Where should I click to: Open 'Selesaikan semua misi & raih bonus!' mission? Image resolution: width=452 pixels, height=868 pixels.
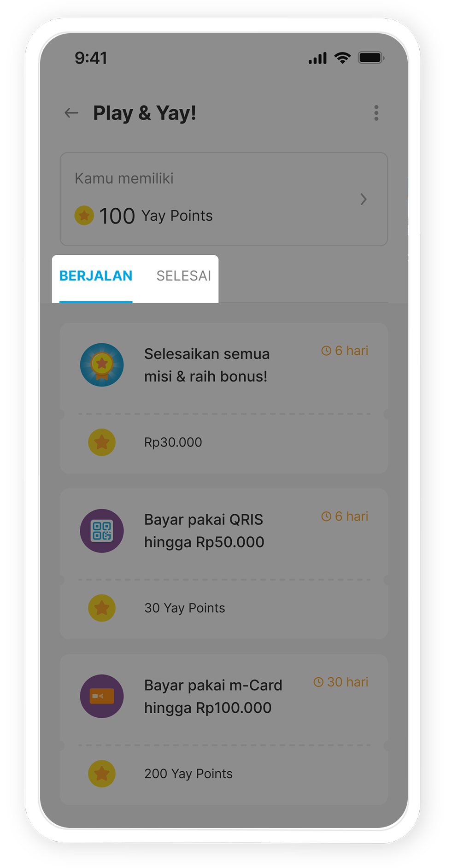pos(206,365)
